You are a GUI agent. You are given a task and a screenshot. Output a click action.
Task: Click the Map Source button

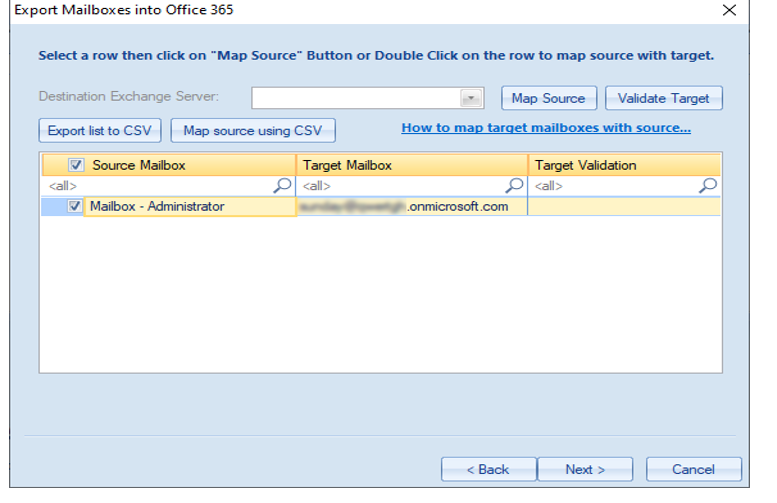click(549, 98)
